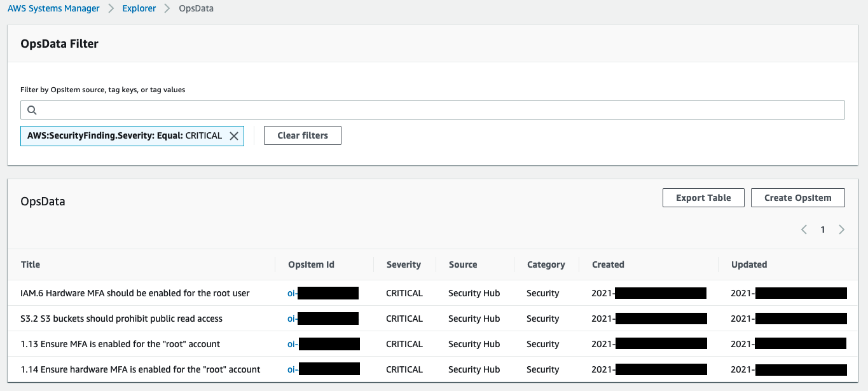868x391 pixels.
Task: Remove the CRITICAL severity filter tag
Action: click(x=233, y=135)
